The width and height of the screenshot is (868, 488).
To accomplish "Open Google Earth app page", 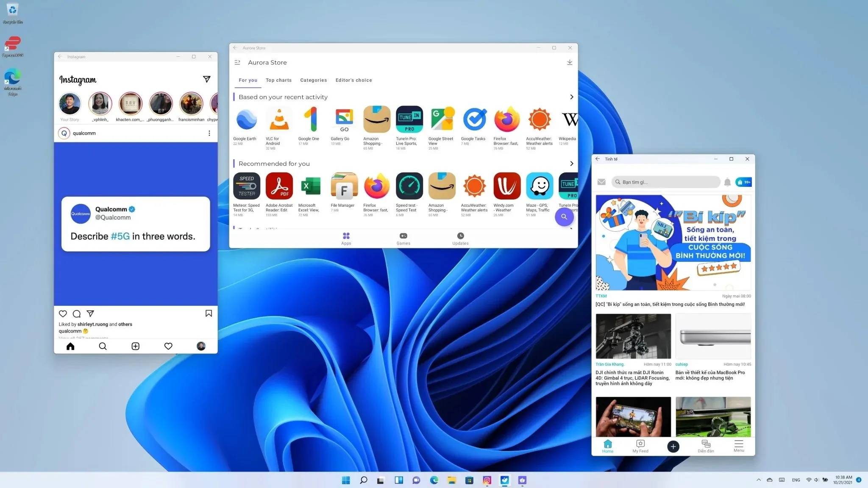I will click(246, 119).
